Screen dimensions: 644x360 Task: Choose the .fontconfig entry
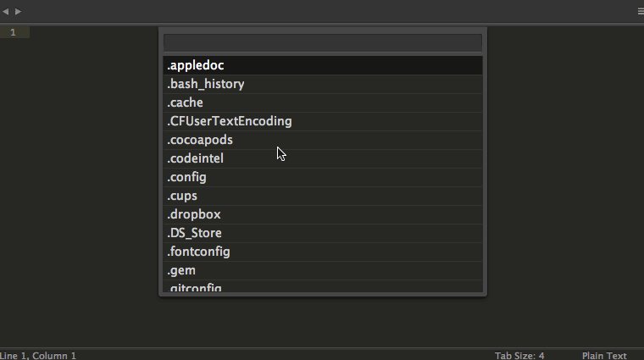(323, 252)
